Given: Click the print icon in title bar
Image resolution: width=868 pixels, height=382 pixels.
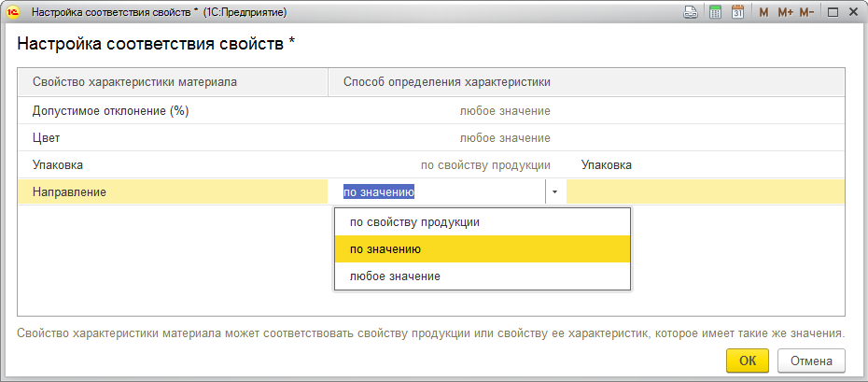Looking at the screenshot, I should coord(691,12).
